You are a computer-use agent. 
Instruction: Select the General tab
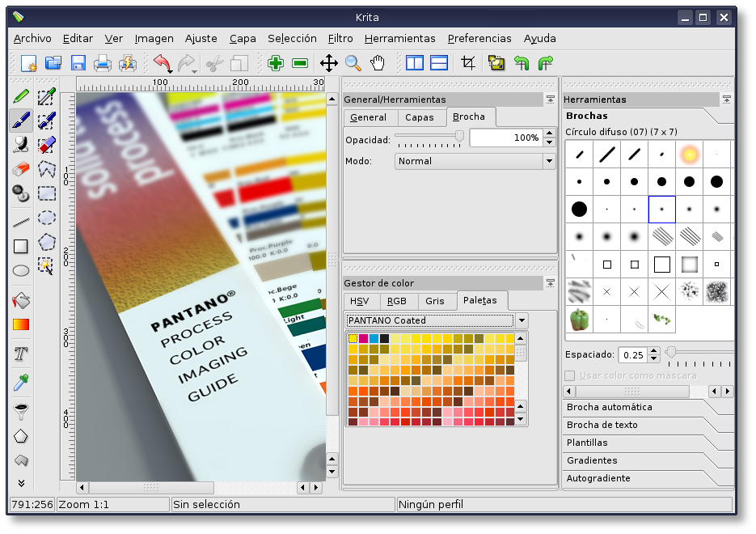[x=369, y=117]
